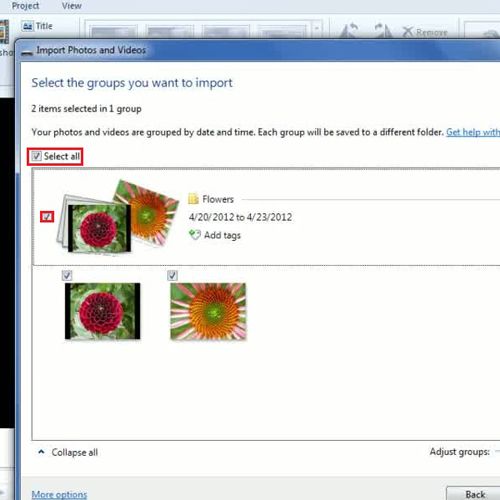Uncheck the red dahlia photo checkbox

67,275
